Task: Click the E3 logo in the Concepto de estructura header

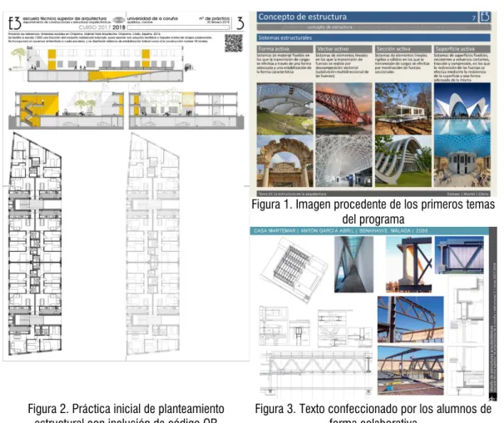Action: click(x=485, y=17)
